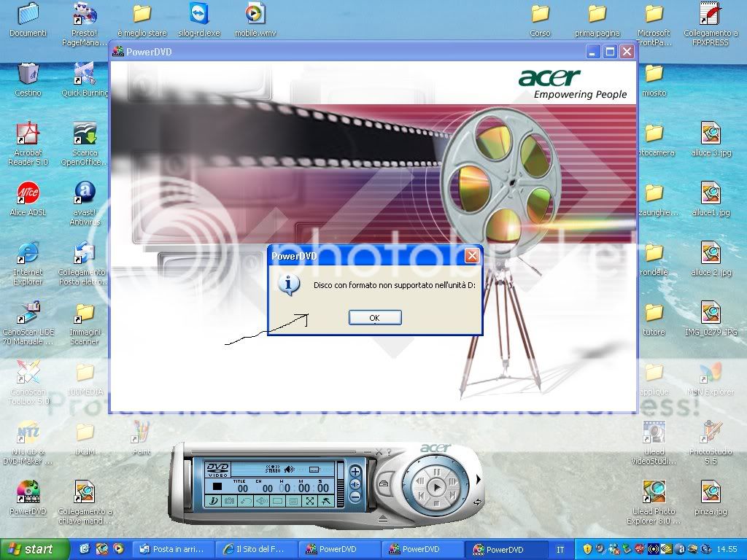
Task: Open the configuration hammer icon
Action: point(326,501)
